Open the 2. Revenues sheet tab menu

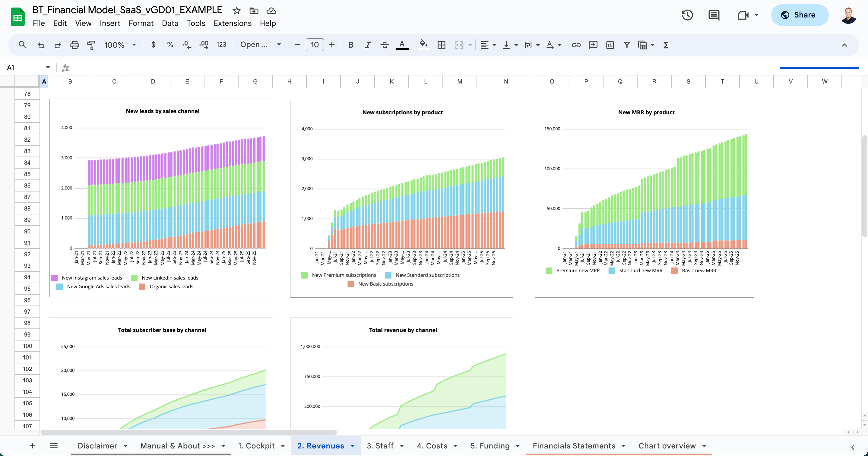tap(353, 445)
